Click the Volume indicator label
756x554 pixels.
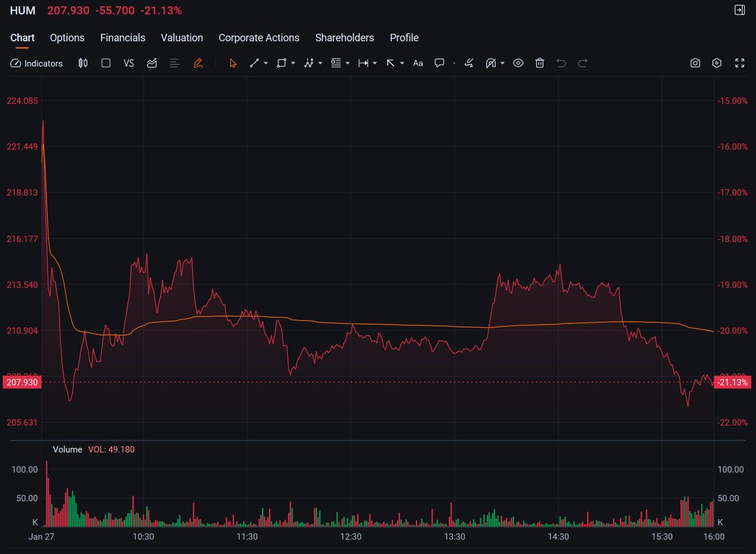coord(67,449)
